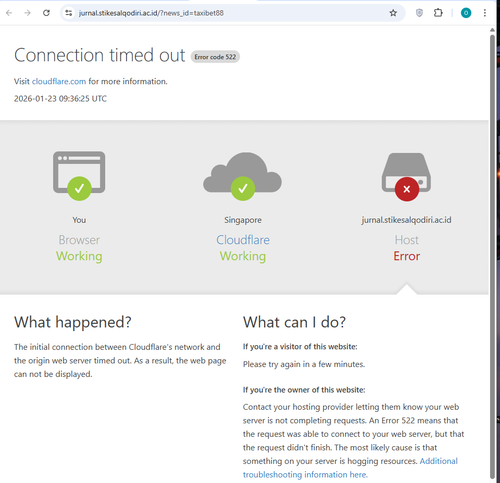Bookmark this page with the star icon

point(393,13)
